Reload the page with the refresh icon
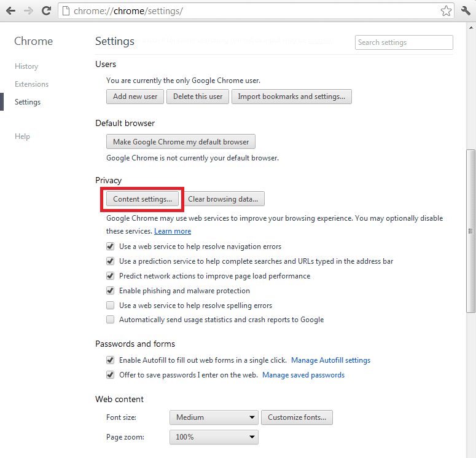476x458 pixels. click(x=46, y=11)
